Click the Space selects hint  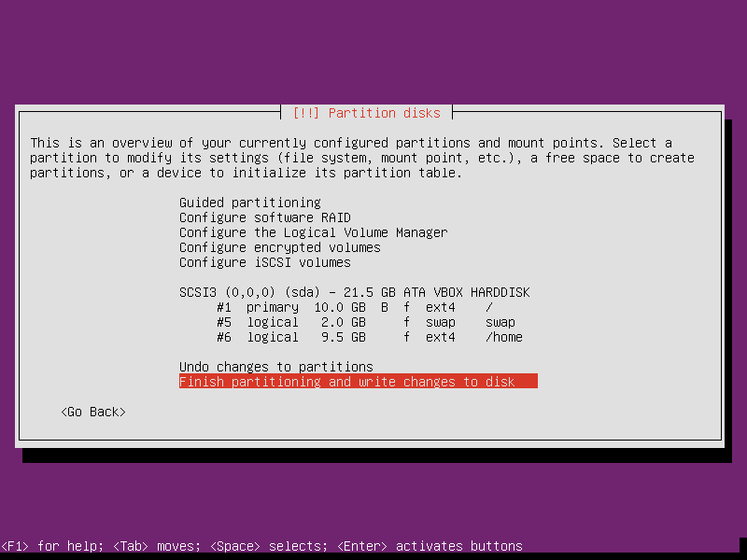click(269, 546)
